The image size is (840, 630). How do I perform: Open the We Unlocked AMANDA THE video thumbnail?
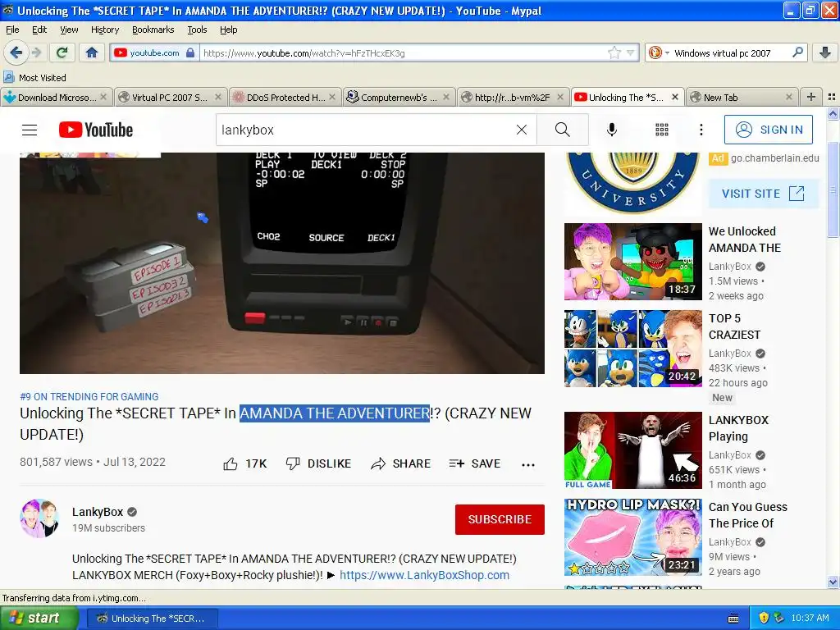(x=632, y=262)
